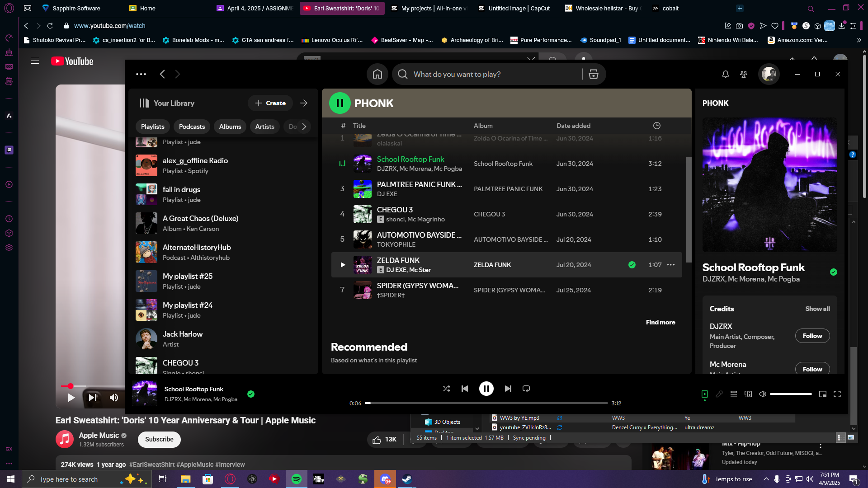
Task: Open the three-dot options for ZELDA FUNK
Action: [x=671, y=265]
